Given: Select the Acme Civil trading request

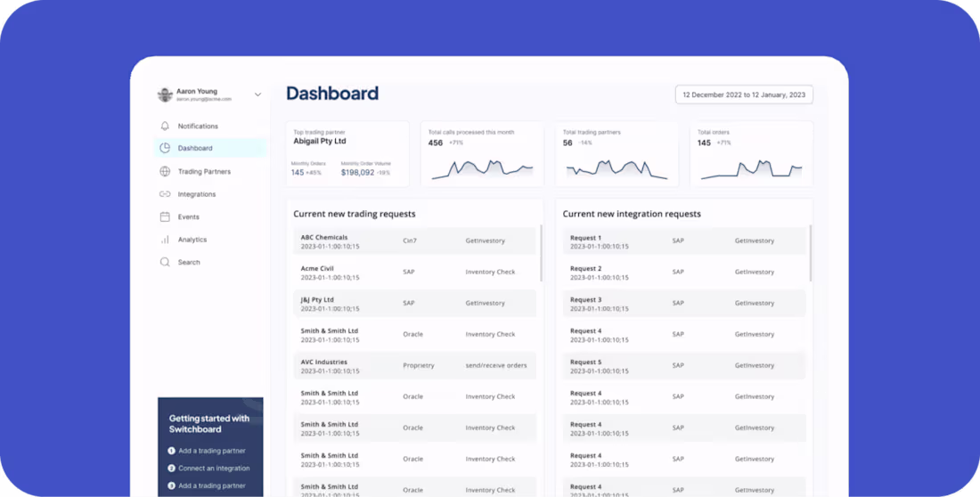Looking at the screenshot, I should point(414,272).
